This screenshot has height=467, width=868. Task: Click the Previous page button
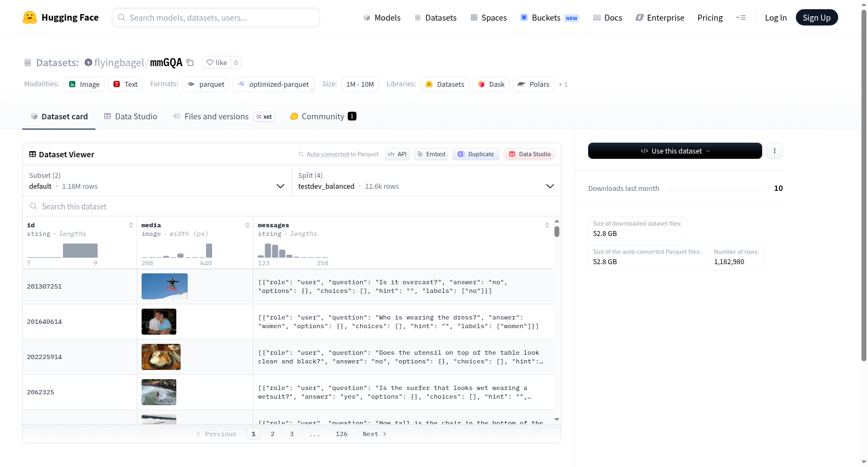point(216,434)
